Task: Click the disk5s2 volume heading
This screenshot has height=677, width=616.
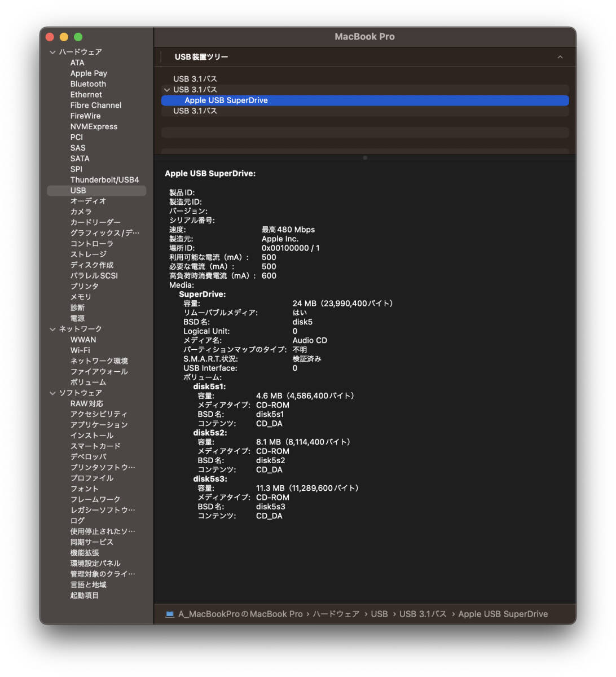Action: (x=210, y=433)
